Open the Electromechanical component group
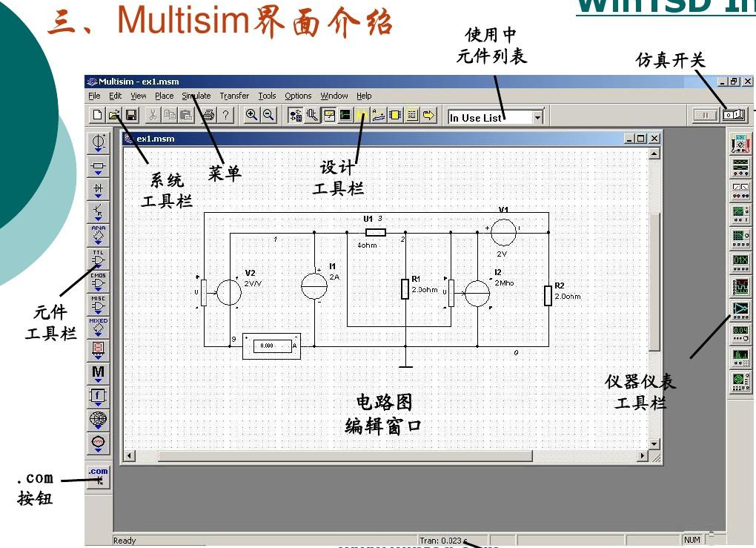This screenshot has height=548, width=756. pos(99,443)
